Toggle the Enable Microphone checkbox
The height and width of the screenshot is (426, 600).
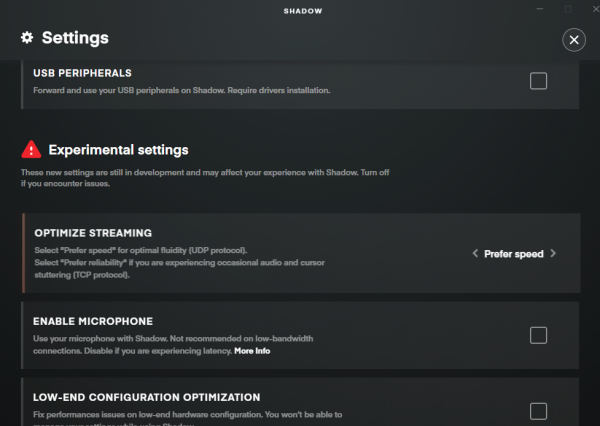[538, 335]
